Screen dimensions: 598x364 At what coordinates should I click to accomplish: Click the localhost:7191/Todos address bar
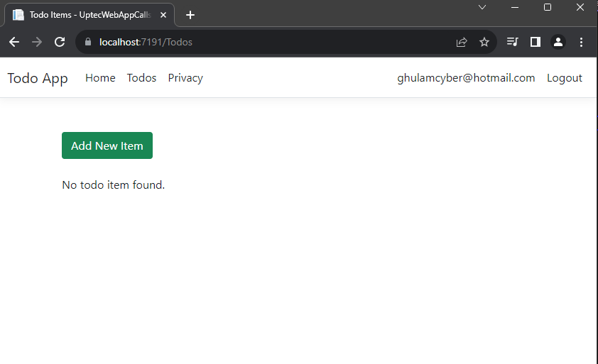coord(270,42)
